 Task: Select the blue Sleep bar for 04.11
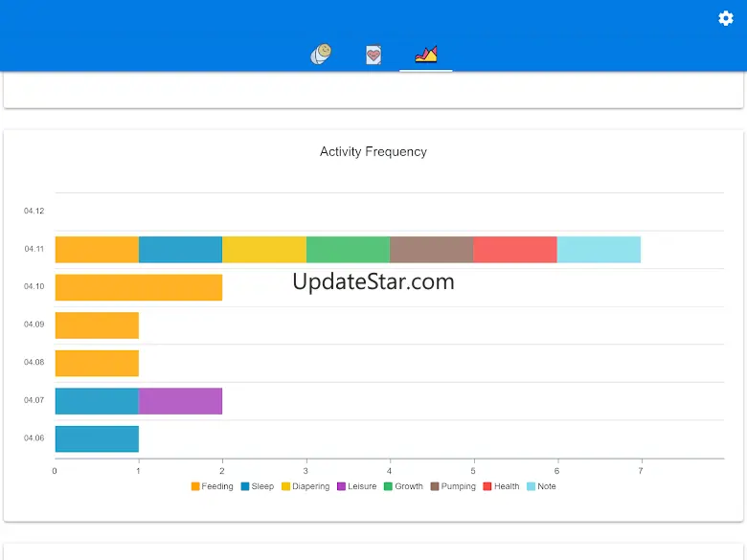(x=181, y=250)
